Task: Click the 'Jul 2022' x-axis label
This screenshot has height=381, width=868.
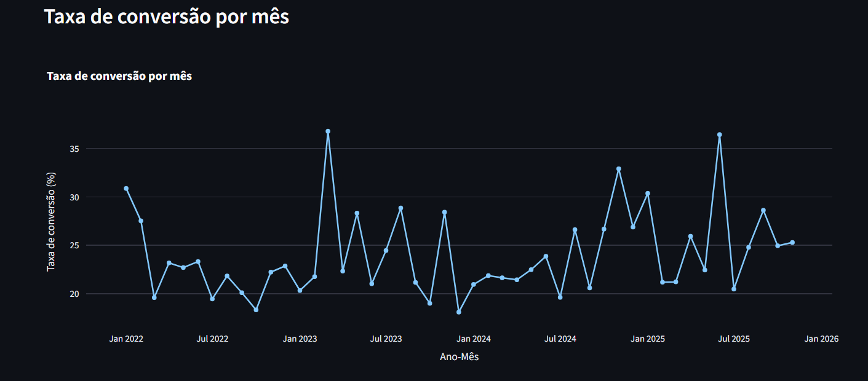Action: tap(212, 339)
